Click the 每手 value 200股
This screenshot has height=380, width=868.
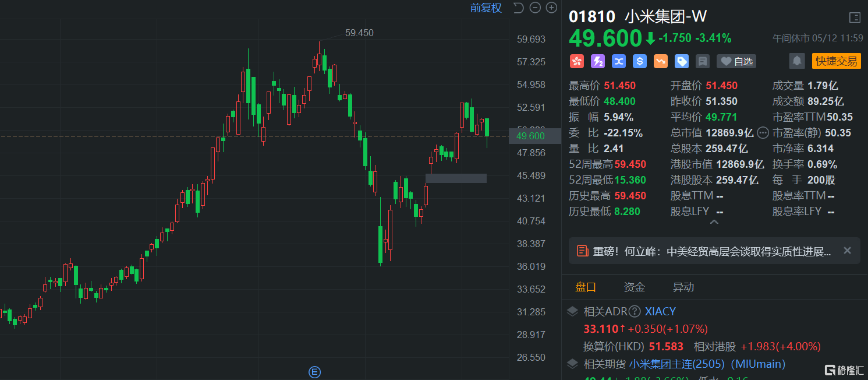(821, 180)
